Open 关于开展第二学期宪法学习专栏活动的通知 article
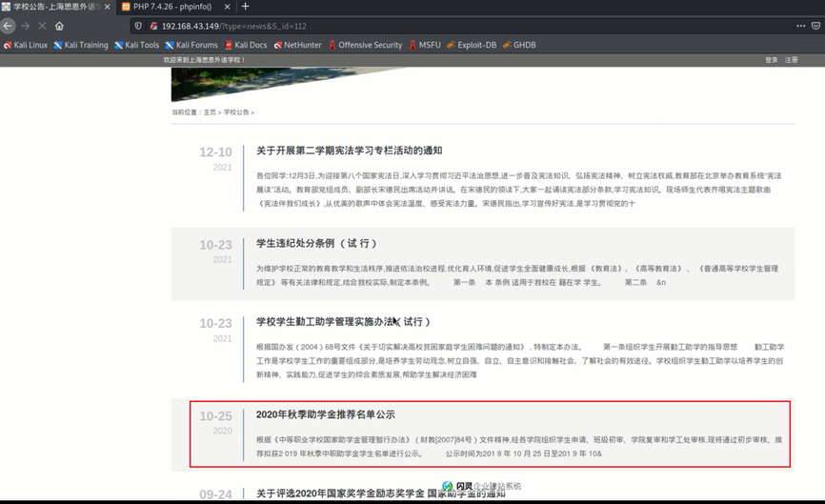Image resolution: width=825 pixels, height=504 pixels. coord(349,151)
